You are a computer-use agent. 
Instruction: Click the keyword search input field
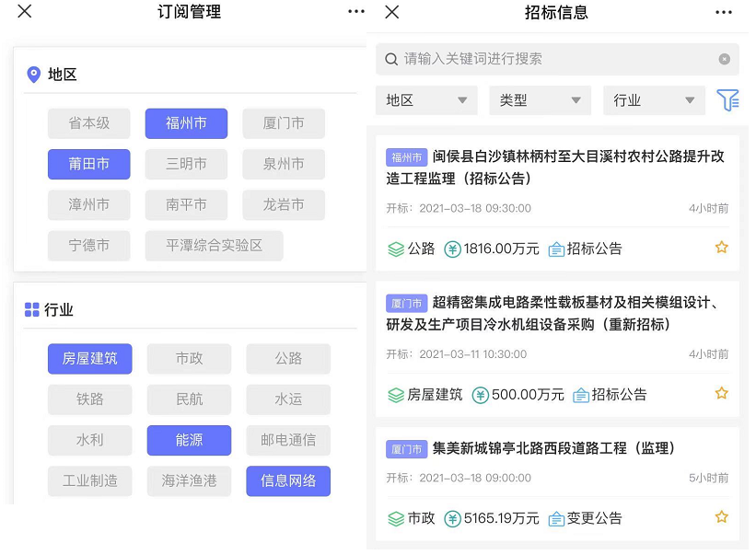pos(552,59)
